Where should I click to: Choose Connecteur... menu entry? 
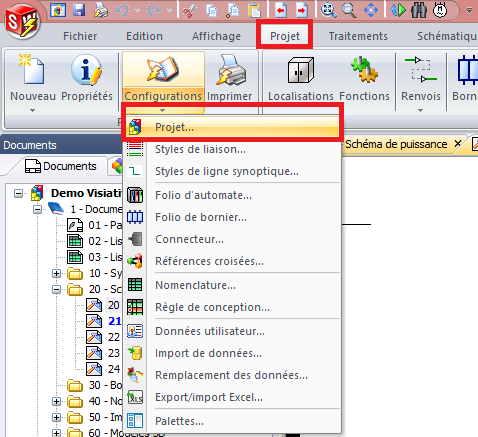tap(232, 239)
